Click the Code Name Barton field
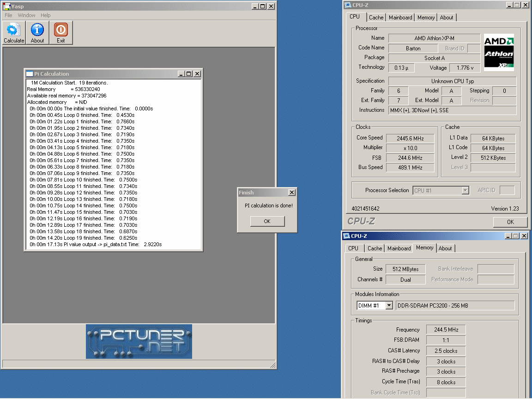The height and width of the screenshot is (399, 532). pyautogui.click(x=413, y=48)
